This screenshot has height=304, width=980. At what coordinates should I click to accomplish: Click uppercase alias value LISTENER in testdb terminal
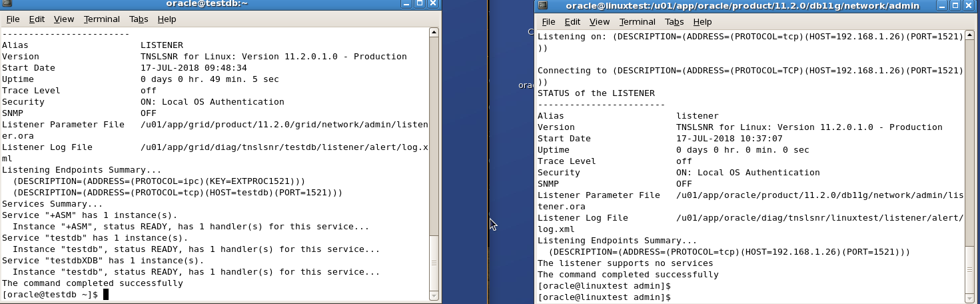[162, 45]
